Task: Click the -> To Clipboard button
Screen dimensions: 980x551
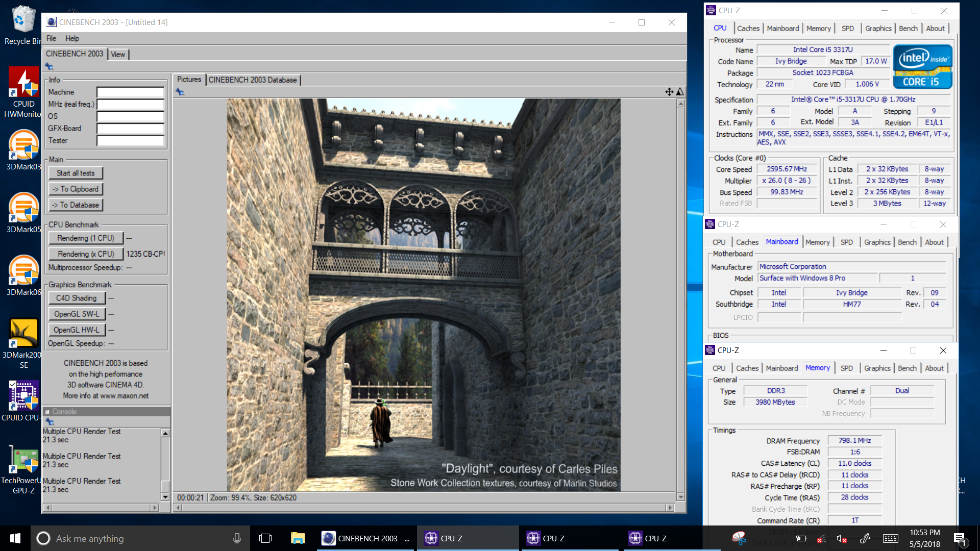Action: [x=76, y=189]
